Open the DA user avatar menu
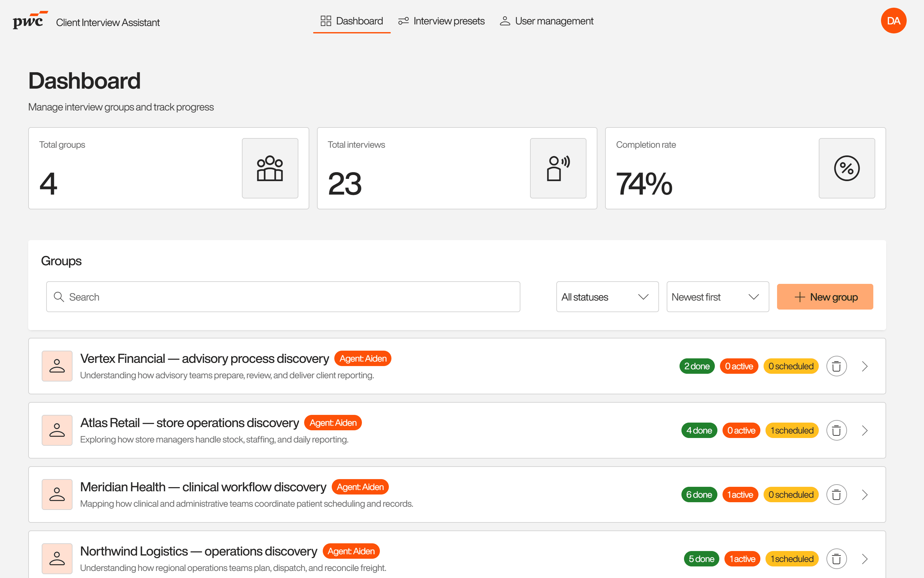 [x=893, y=21]
